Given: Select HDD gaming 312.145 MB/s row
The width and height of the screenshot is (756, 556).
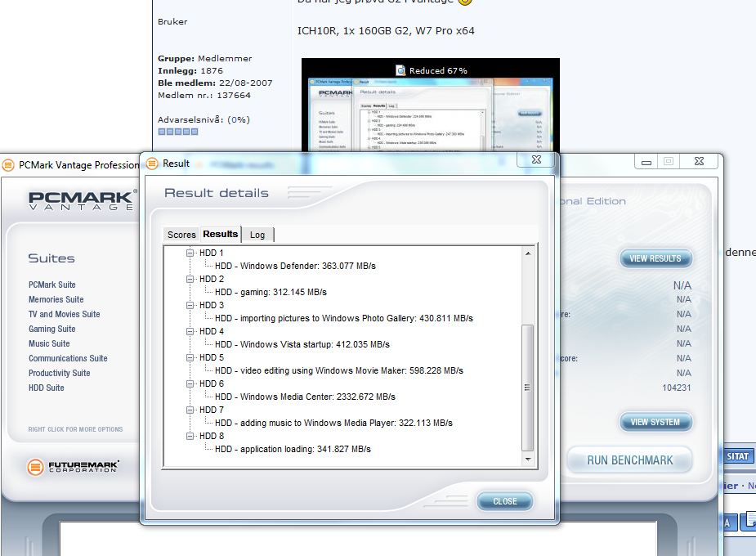Looking at the screenshot, I should click(271, 292).
